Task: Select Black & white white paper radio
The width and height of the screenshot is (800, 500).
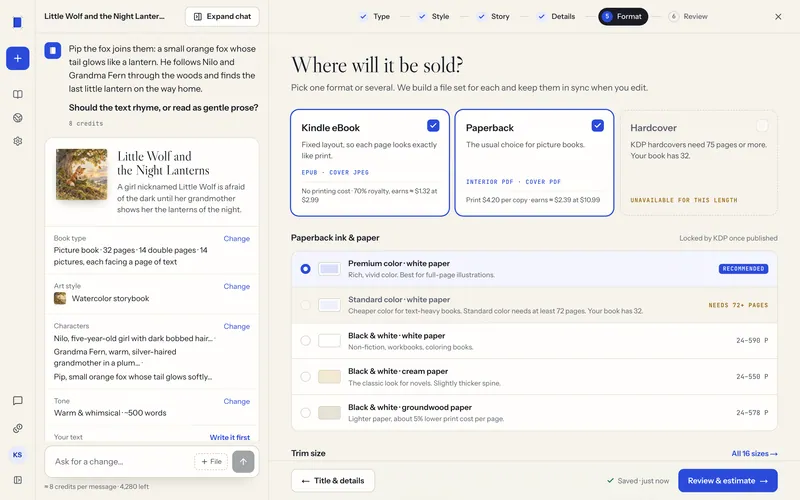Action: tap(305, 341)
